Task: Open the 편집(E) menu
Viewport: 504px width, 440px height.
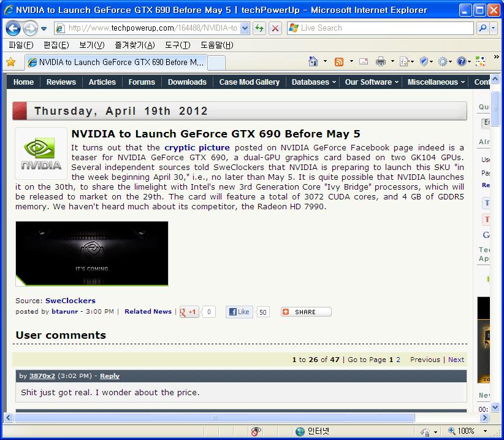Action: point(56,45)
